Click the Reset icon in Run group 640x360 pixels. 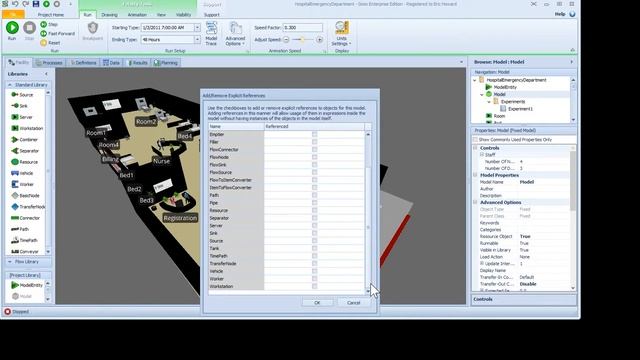point(44,42)
